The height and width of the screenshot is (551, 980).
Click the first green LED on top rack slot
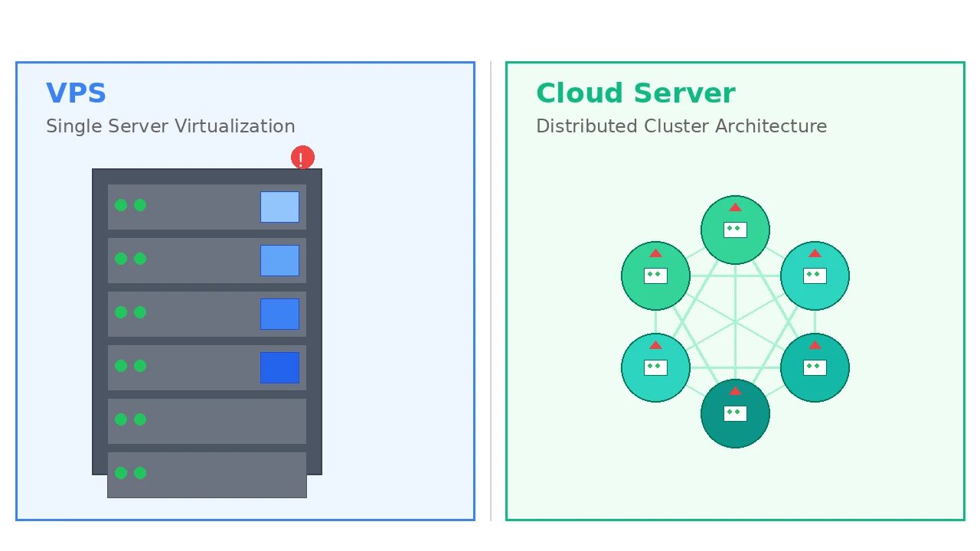(121, 205)
